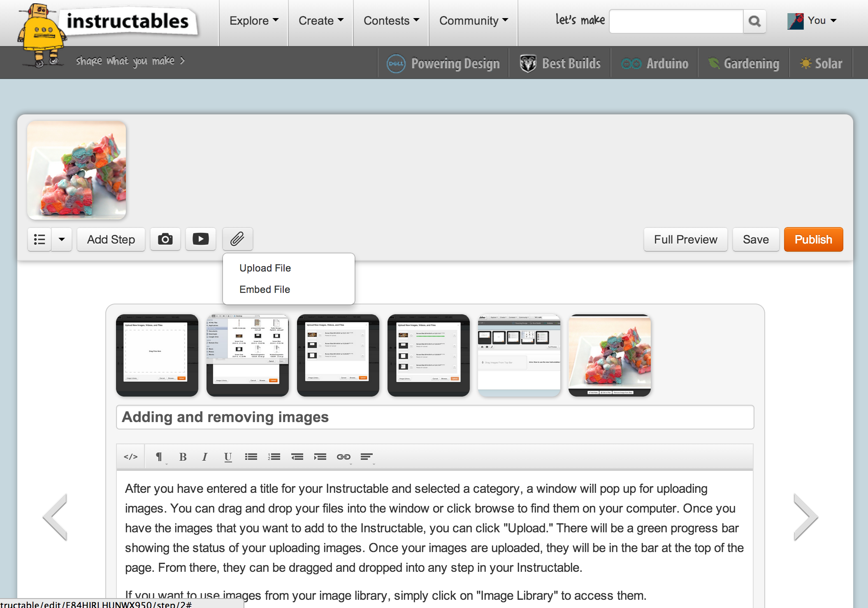The width and height of the screenshot is (868, 608).
Task: Click the Full Preview button
Action: coord(685,239)
